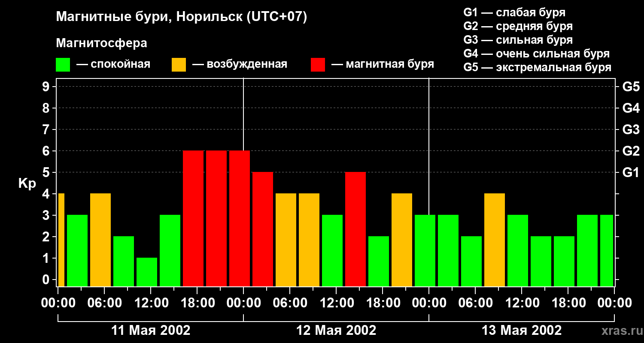This screenshot has height=343, width=644.
Task: Click the '18:00' time label under 13 May
Action: [568, 303]
